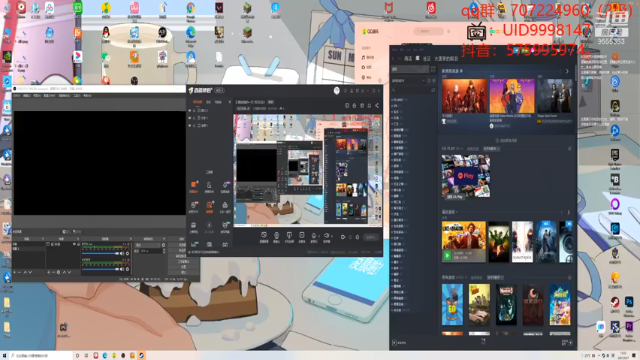Open Friends and Chat at Steam bottom right
640x360 pixels.
tap(567, 342)
